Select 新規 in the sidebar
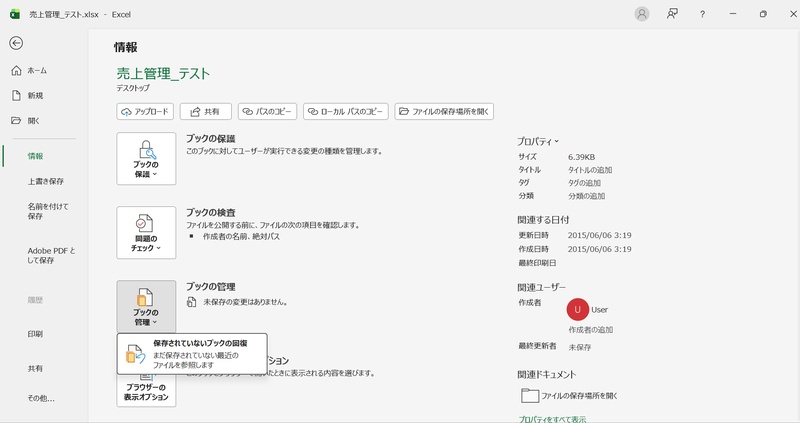This screenshot has height=423, width=800. 28,95
